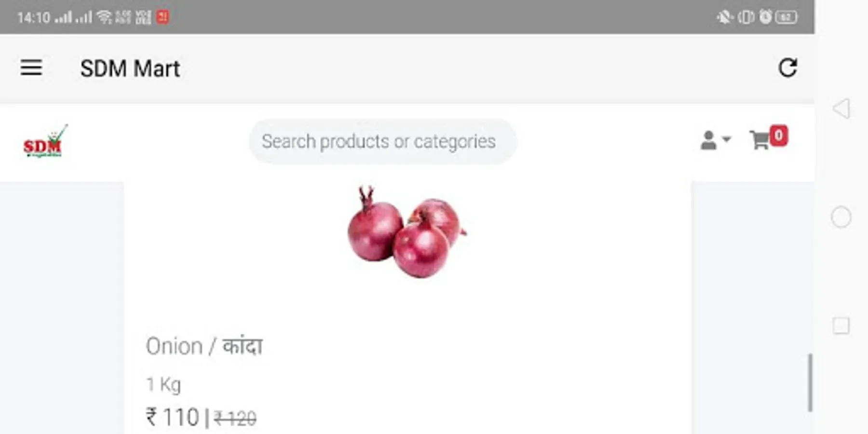
Task: Click the SDM Mart header title
Action: coord(130,68)
